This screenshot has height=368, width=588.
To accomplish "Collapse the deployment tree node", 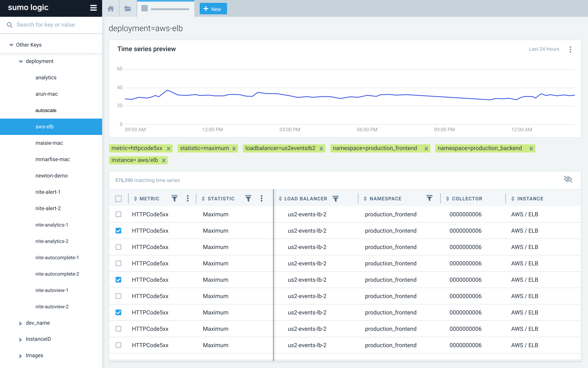I will [x=21, y=62].
